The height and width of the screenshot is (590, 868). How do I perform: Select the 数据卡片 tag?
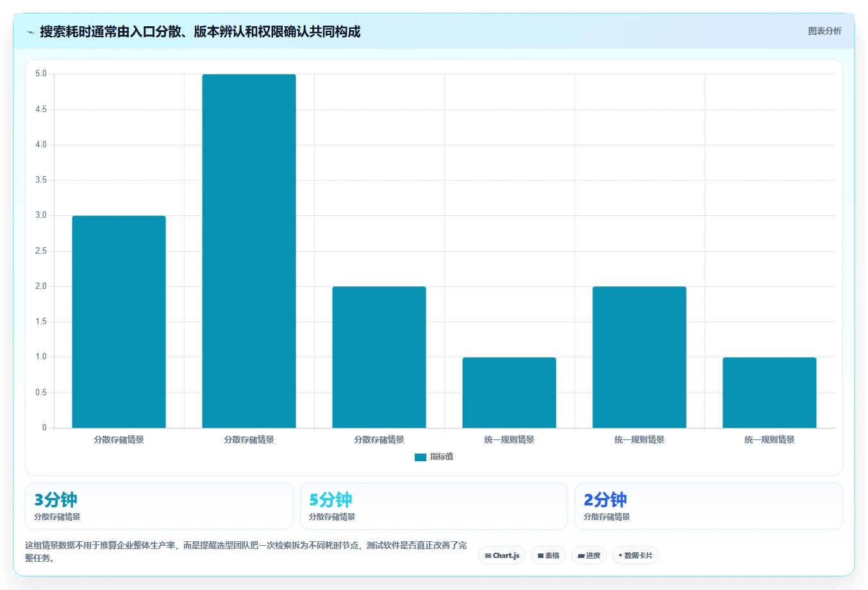point(635,555)
